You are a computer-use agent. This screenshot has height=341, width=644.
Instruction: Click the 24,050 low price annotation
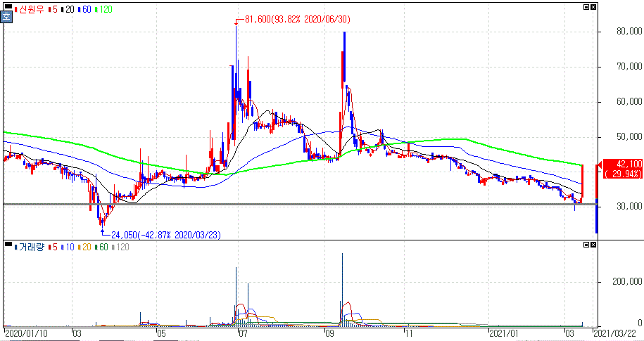(166, 235)
